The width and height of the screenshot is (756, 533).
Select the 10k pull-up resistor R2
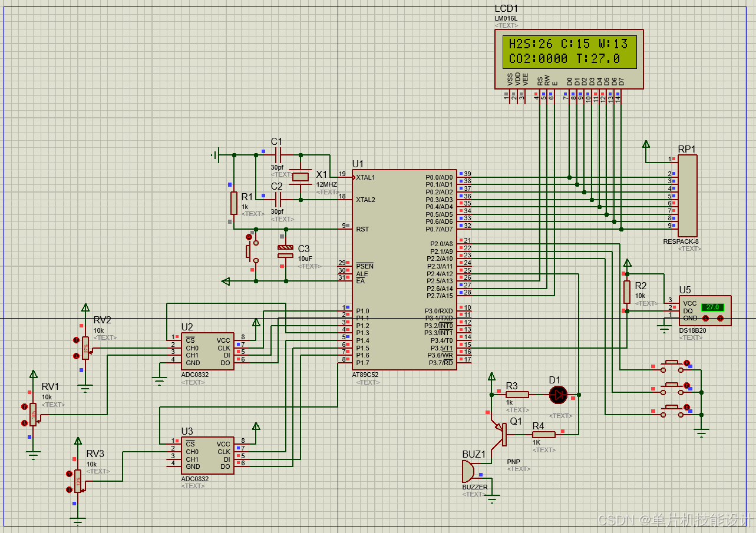click(627, 292)
